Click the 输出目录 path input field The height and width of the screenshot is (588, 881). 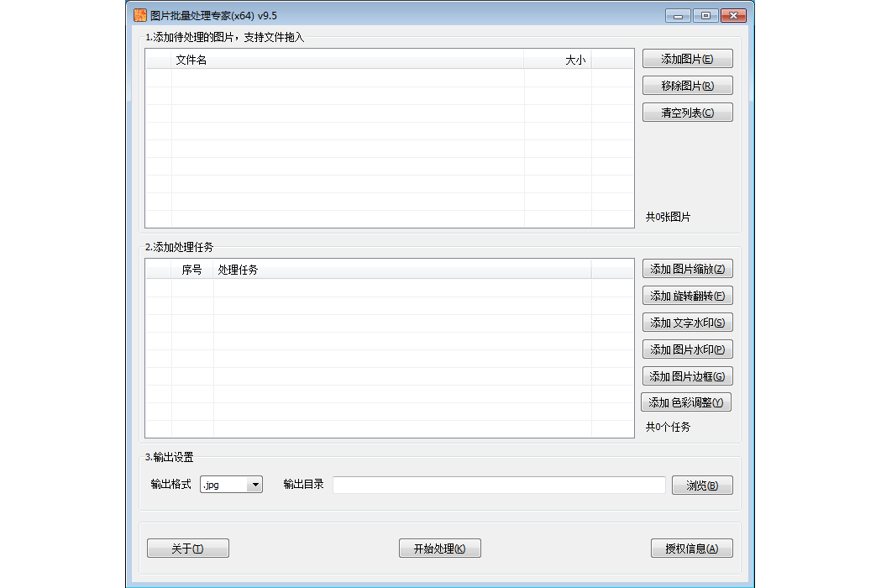point(499,485)
